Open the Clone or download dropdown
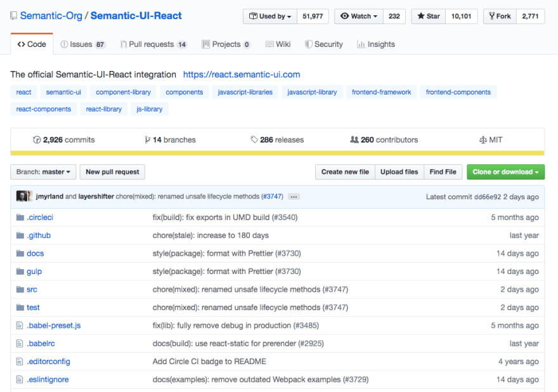Image resolution: width=558 pixels, height=392 pixels. pos(506,172)
